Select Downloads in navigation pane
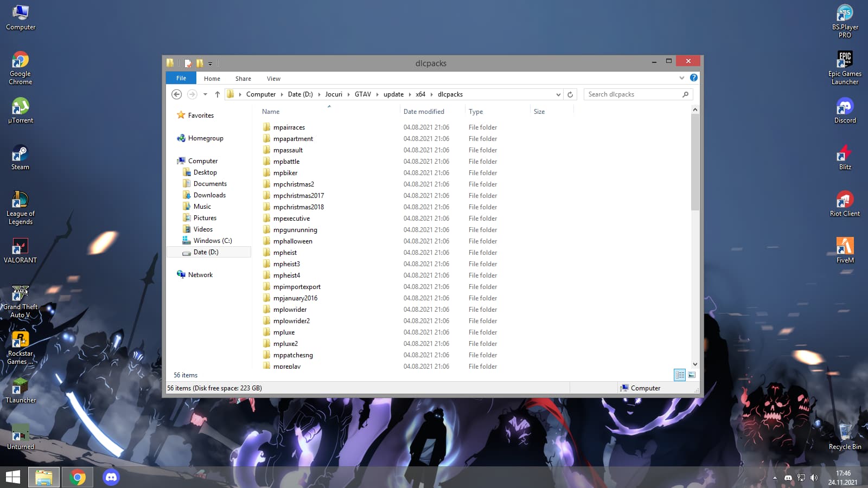The height and width of the screenshot is (488, 868). pos(209,195)
